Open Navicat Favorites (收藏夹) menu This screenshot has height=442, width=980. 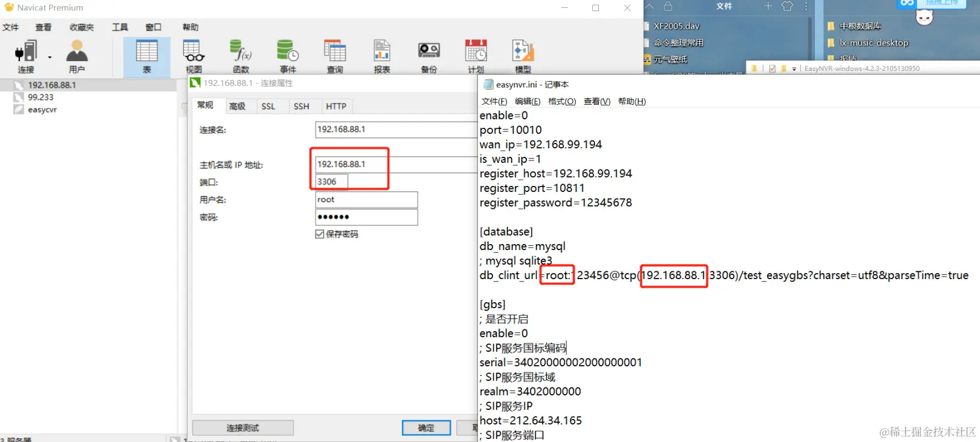82,27
